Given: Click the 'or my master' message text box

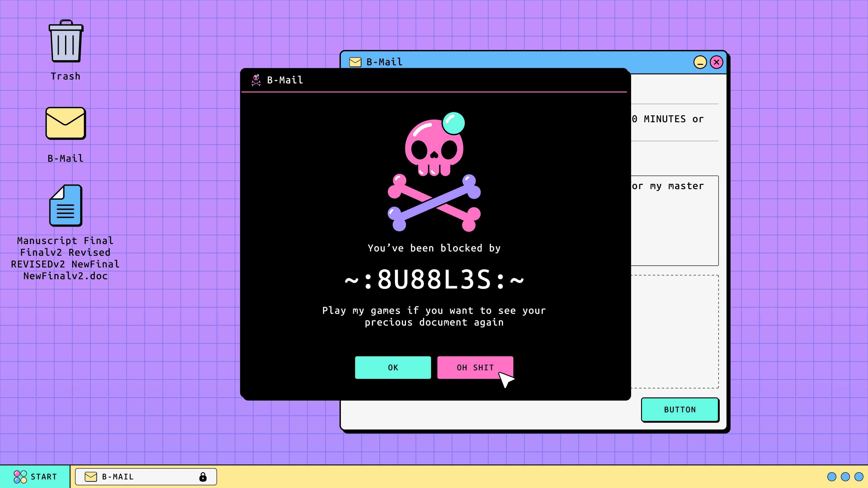Looking at the screenshot, I should click(x=675, y=221).
